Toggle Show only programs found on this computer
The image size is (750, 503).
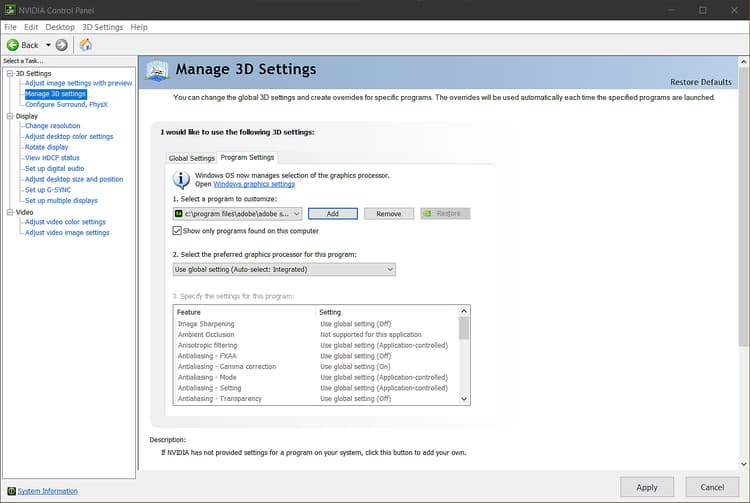click(177, 231)
